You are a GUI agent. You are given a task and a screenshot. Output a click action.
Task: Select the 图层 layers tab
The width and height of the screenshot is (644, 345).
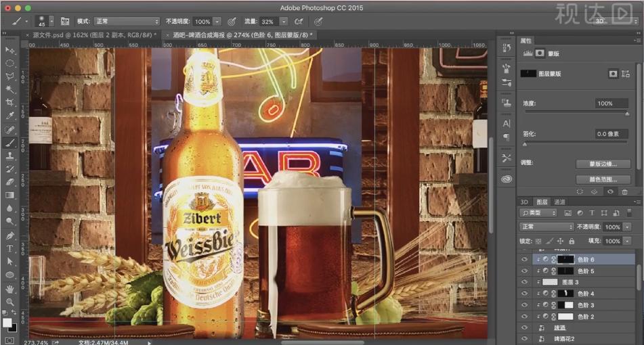(x=542, y=202)
